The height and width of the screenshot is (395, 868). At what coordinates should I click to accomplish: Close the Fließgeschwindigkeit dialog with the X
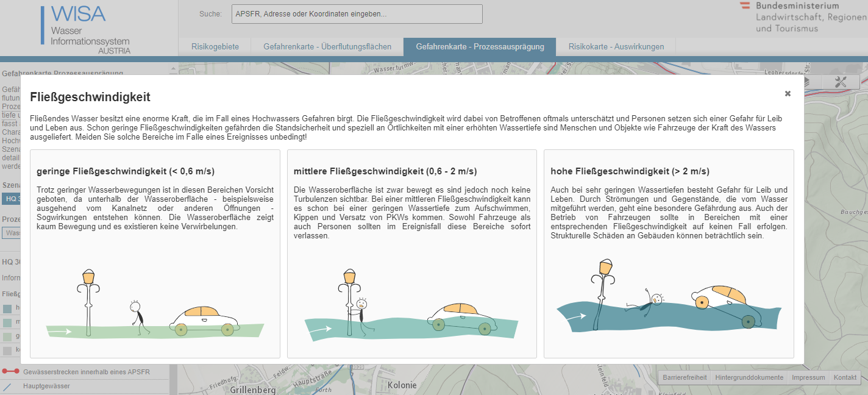pyautogui.click(x=788, y=93)
